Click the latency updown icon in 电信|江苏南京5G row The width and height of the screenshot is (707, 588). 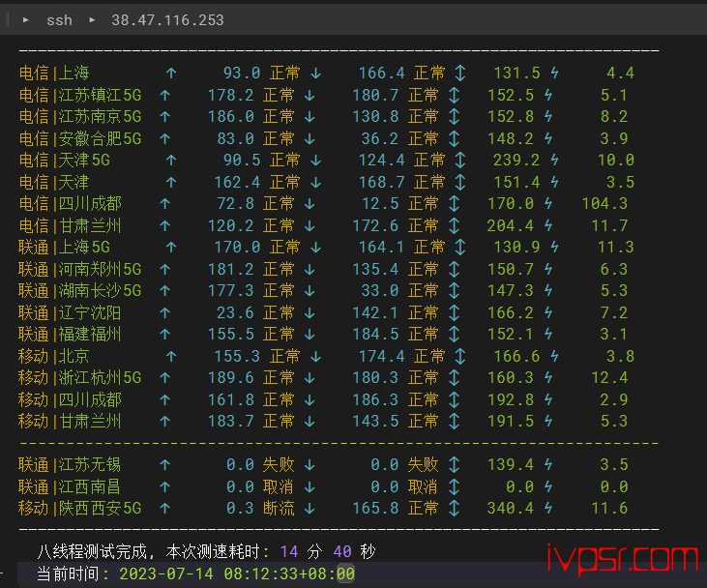point(454,117)
